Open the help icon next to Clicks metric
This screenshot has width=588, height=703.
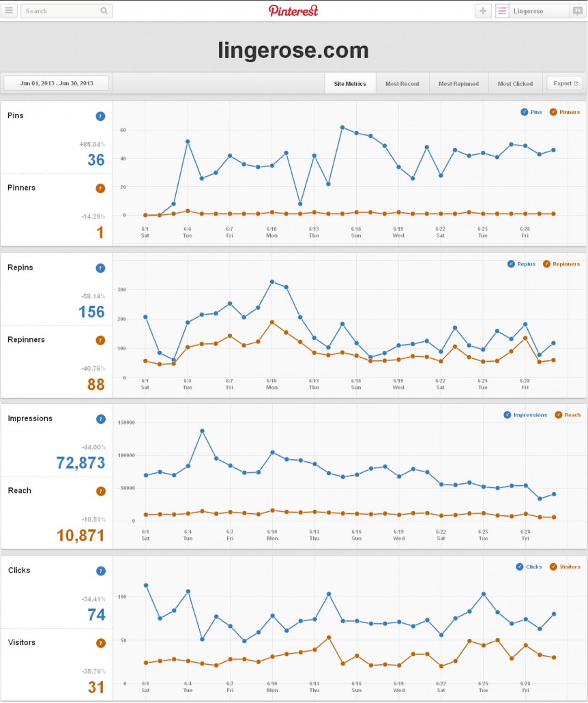pos(101,571)
